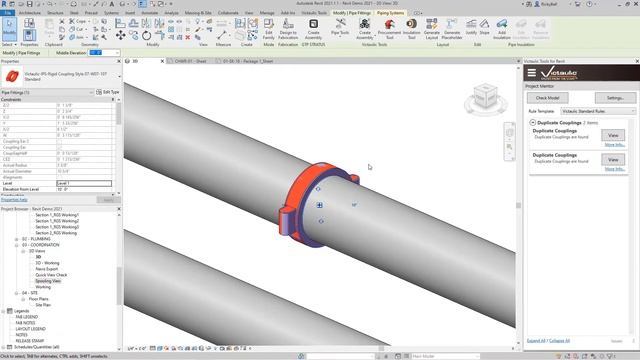Viewport: 640px width, 360px height.
Task: Open the Rule Template dropdown
Action: 598,111
